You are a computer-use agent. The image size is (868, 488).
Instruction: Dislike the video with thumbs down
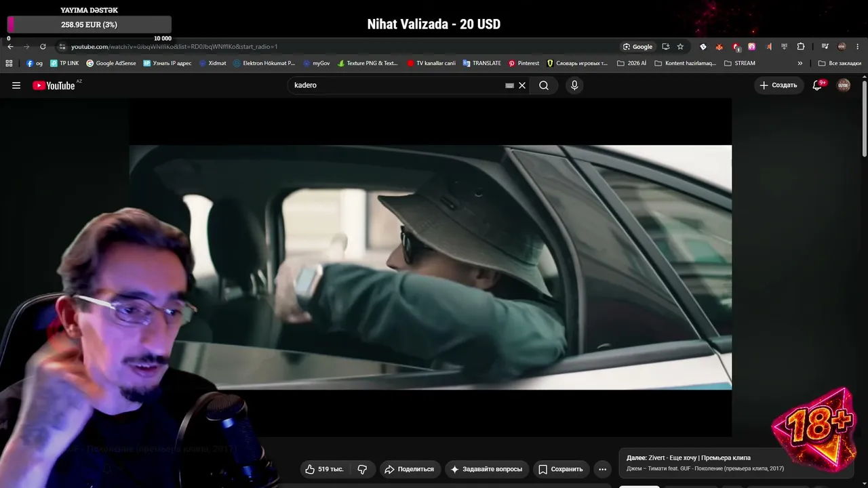click(362, 469)
